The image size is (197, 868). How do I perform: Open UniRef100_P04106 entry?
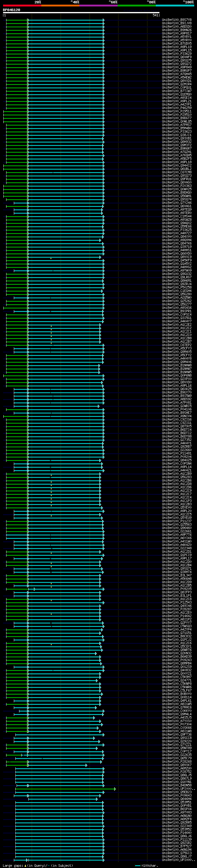click(x=177, y=410)
